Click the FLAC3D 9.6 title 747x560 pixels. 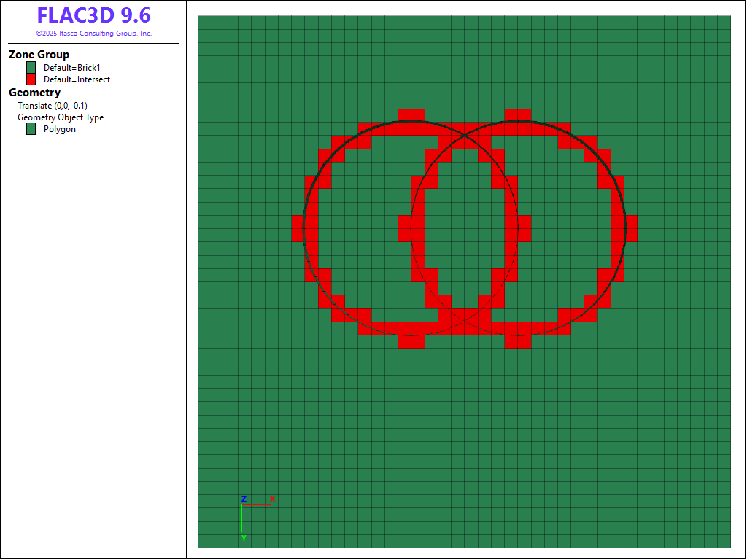pyautogui.click(x=93, y=16)
